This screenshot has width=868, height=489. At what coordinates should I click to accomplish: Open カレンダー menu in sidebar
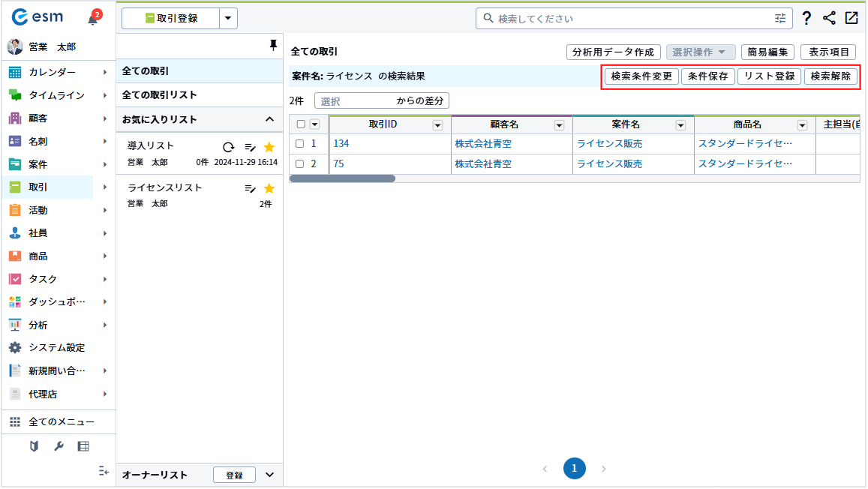(x=53, y=72)
